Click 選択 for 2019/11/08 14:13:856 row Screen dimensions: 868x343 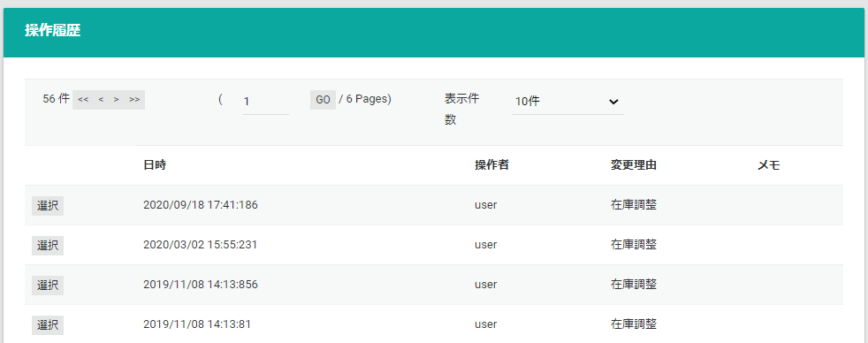[48, 285]
